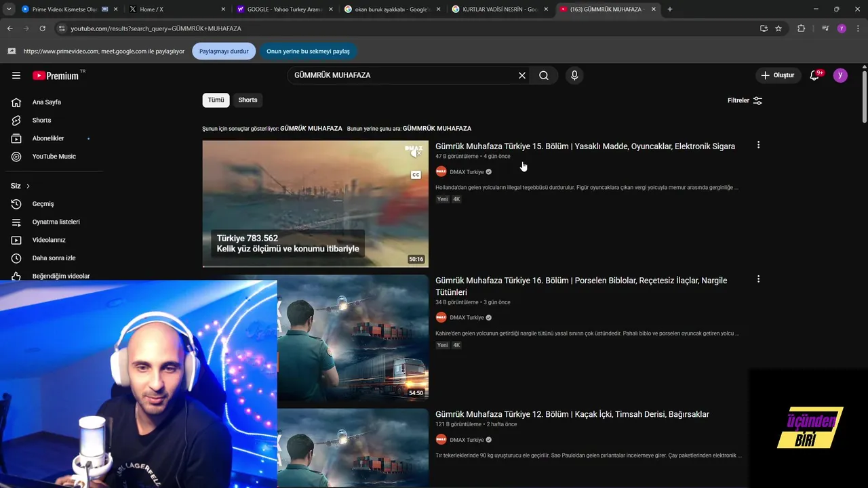Start voice search with microphone icon
Image resolution: width=868 pixels, height=488 pixels.
[x=574, y=75]
